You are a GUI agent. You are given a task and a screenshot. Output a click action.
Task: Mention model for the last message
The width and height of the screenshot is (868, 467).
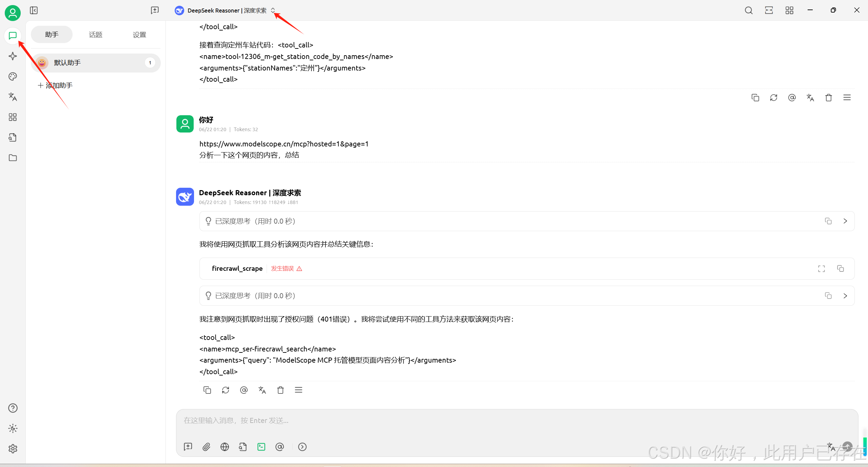click(x=244, y=390)
